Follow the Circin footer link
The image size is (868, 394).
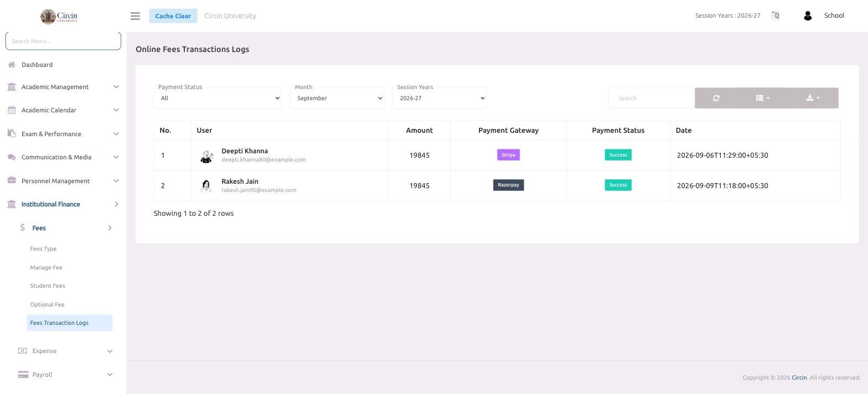799,377
